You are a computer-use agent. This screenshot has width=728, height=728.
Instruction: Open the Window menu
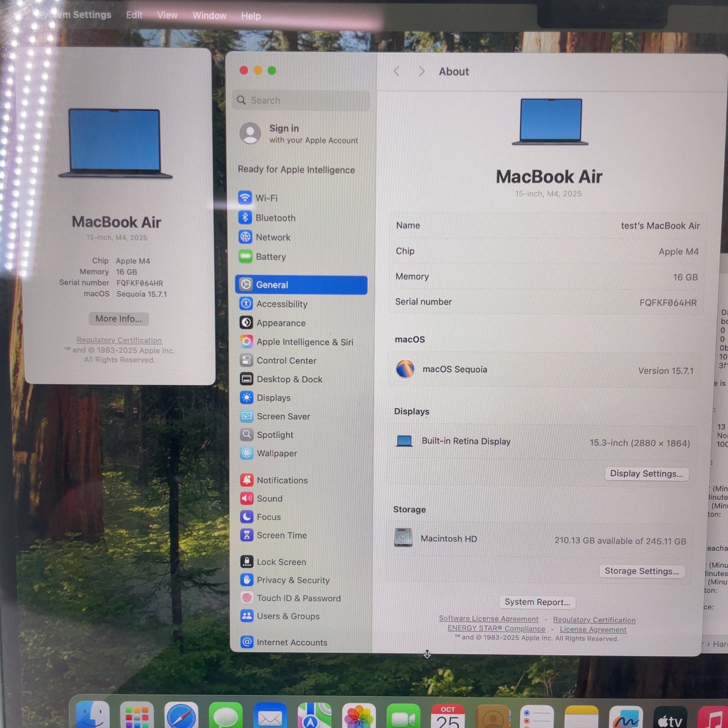pyautogui.click(x=209, y=16)
